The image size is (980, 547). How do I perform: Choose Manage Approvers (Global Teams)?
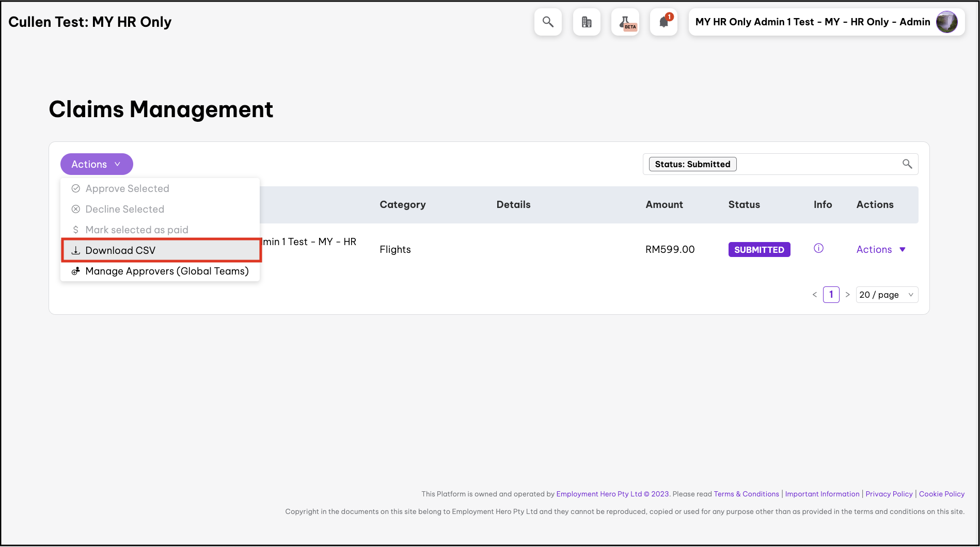click(166, 271)
